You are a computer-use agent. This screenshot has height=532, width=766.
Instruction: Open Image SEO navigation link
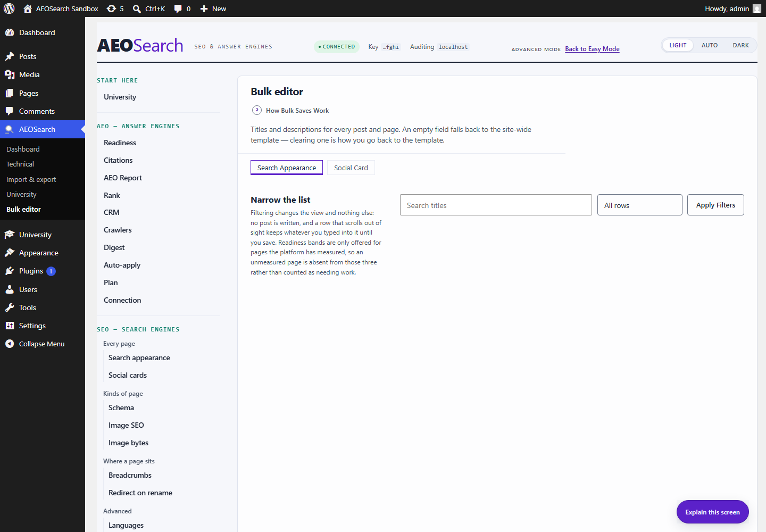(126, 425)
